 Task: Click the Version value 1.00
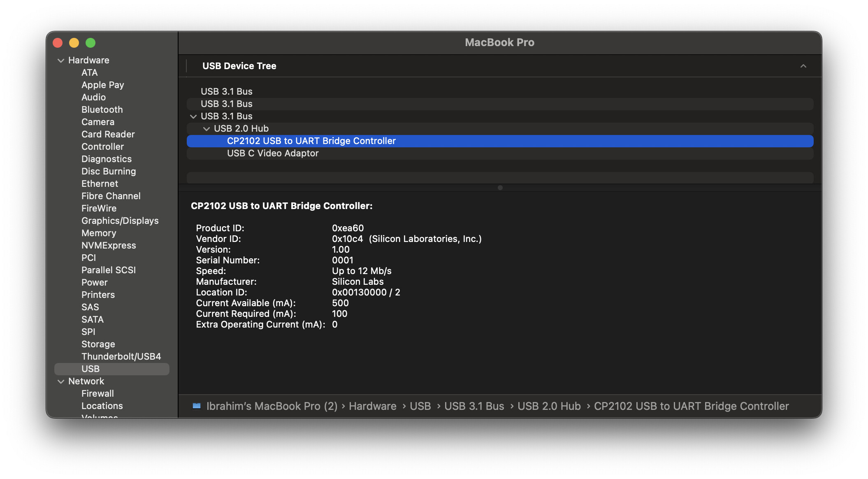pyautogui.click(x=341, y=249)
